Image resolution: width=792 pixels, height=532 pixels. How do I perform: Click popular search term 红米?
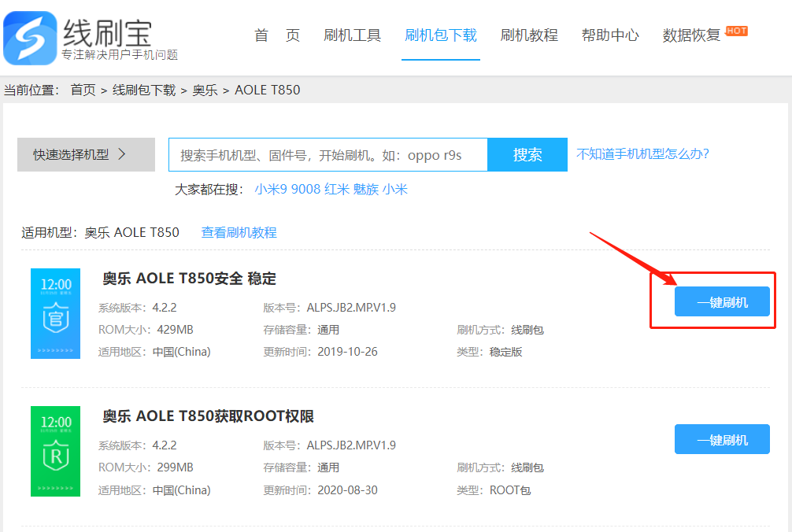(337, 190)
